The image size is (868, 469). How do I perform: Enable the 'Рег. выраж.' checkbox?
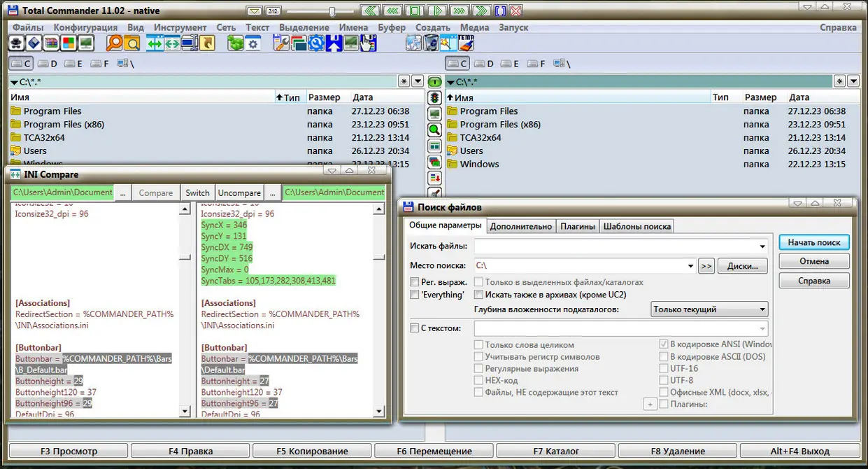415,282
